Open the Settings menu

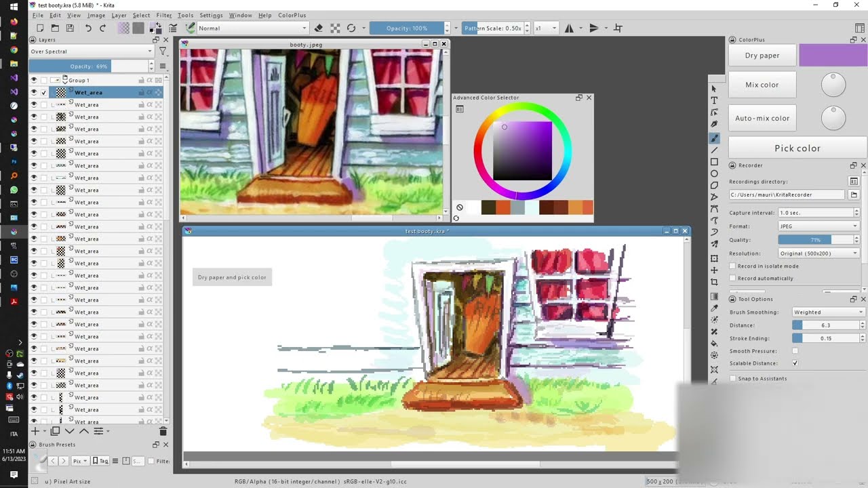pos(211,15)
